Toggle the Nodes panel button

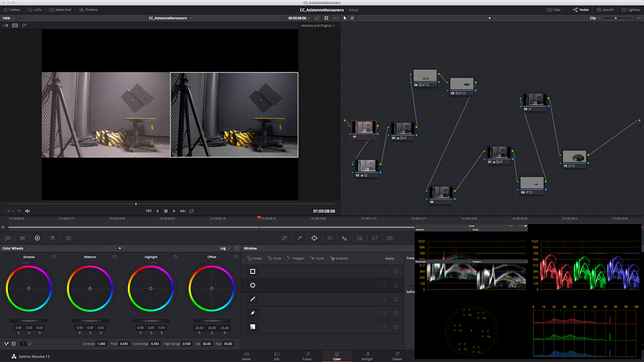coord(582,9)
